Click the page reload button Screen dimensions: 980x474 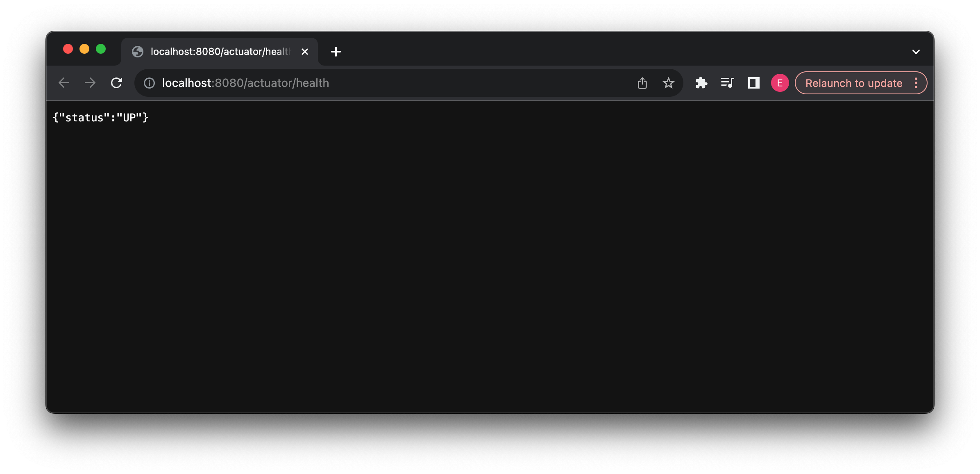116,83
